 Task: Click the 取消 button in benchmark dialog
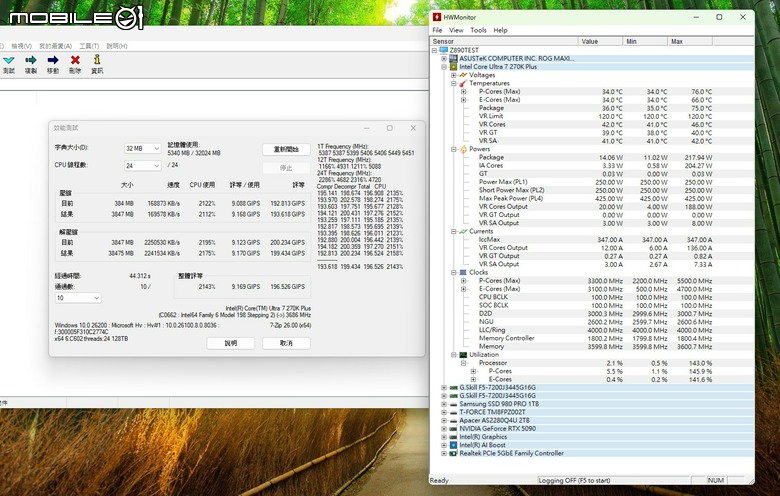pos(286,343)
